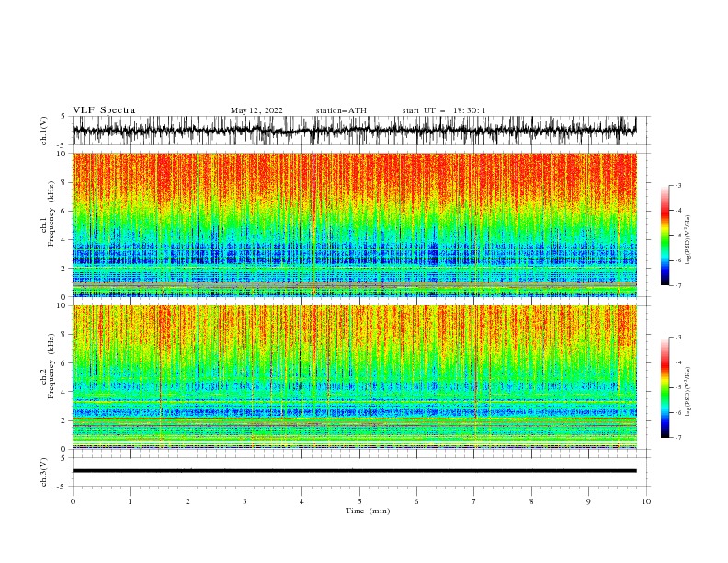This screenshot has width=728, height=563.
Task: Select the "ch.3(V)" axis label
Action: click(44, 473)
